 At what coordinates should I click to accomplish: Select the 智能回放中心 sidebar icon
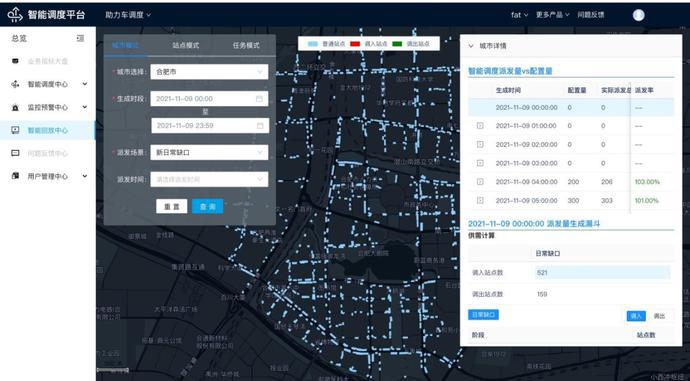(x=15, y=130)
